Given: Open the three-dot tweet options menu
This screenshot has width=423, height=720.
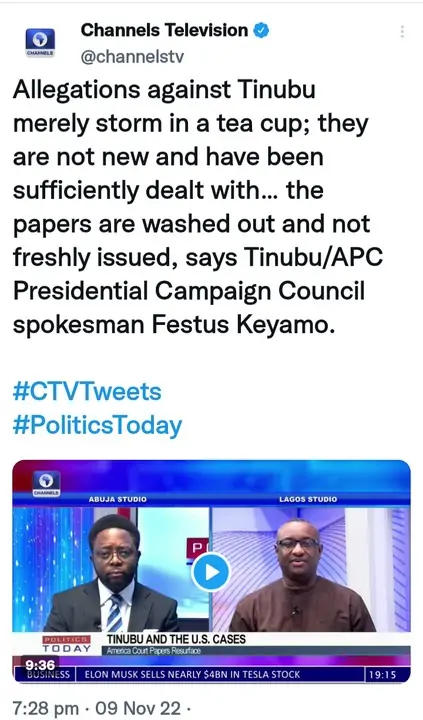Looking at the screenshot, I should [x=402, y=32].
